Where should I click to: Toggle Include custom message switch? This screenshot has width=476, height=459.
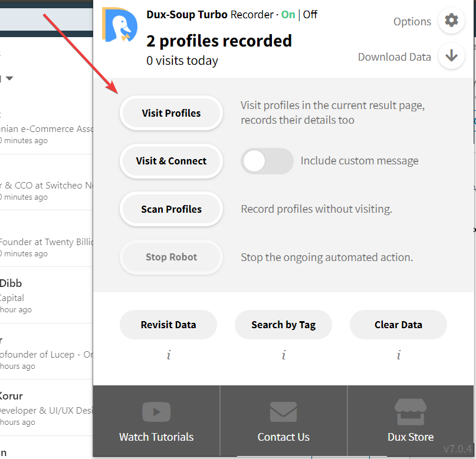267,161
